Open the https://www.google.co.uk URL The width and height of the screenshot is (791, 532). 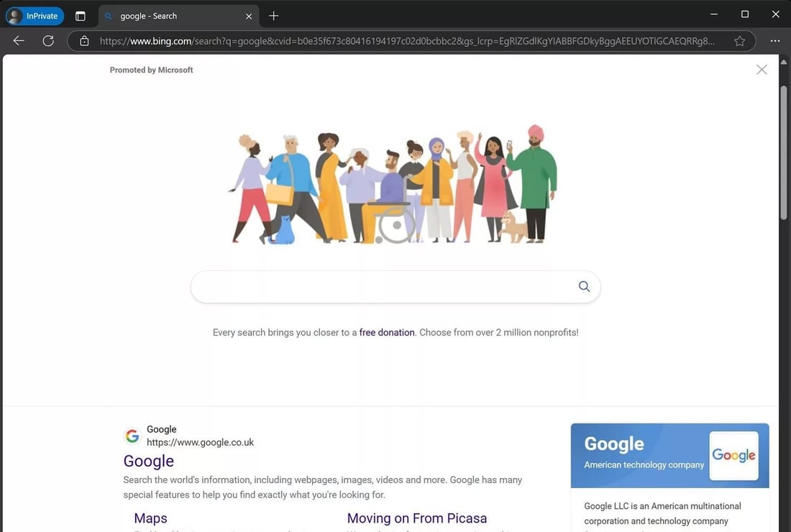click(201, 442)
